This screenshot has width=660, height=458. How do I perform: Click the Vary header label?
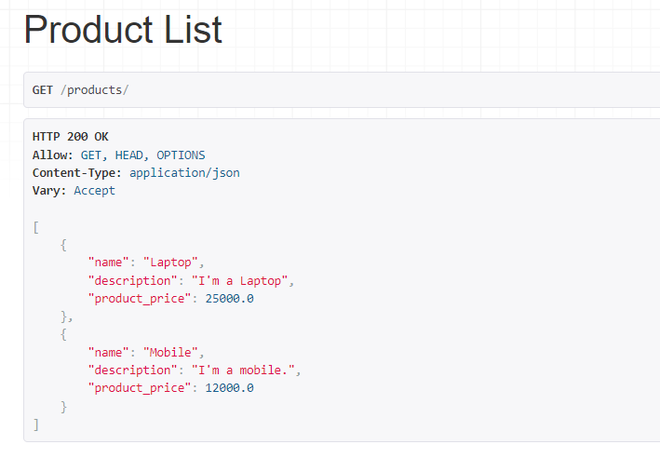(x=49, y=190)
